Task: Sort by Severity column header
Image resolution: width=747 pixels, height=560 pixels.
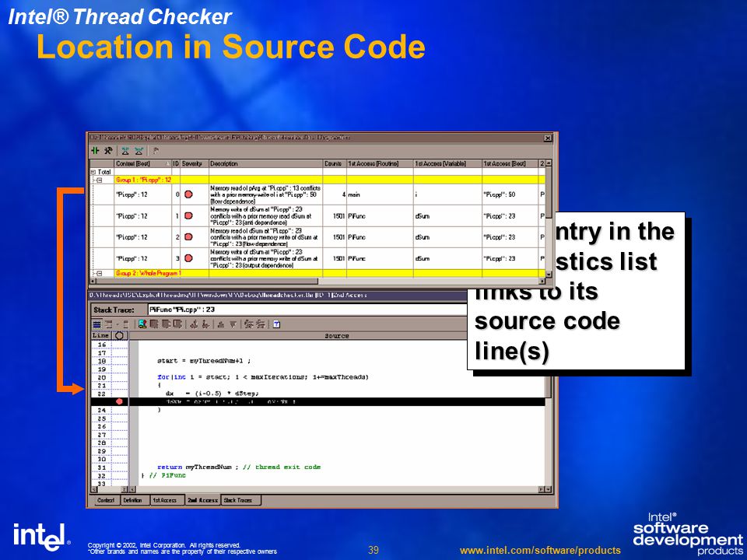Action: click(195, 163)
